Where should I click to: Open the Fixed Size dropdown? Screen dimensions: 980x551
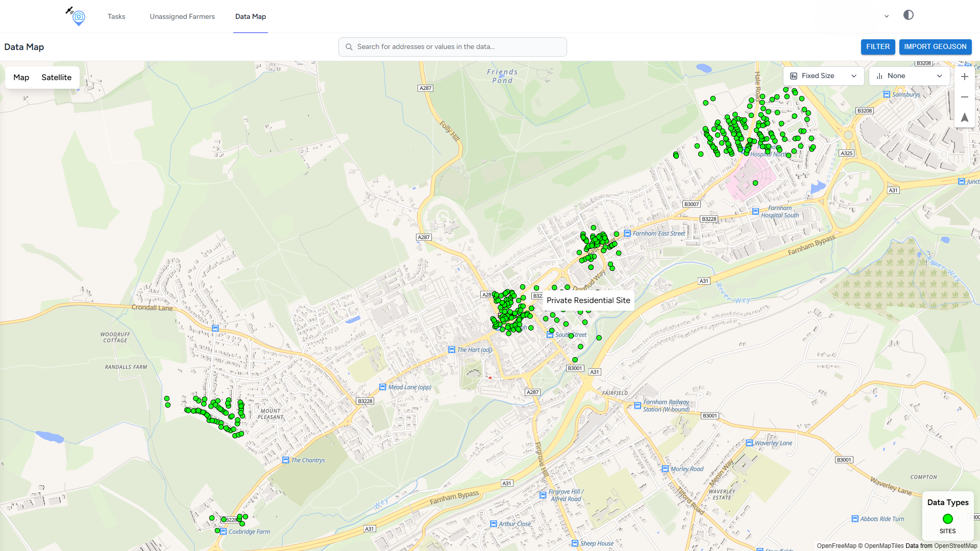coord(823,76)
